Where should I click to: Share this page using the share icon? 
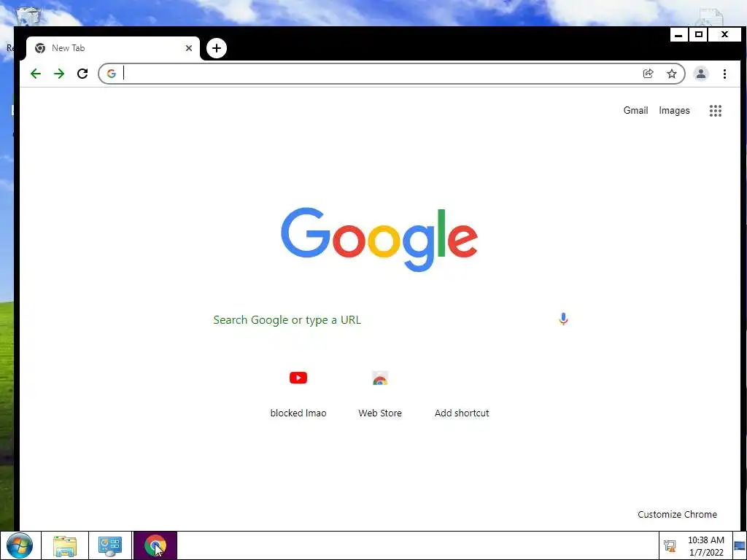coord(649,74)
